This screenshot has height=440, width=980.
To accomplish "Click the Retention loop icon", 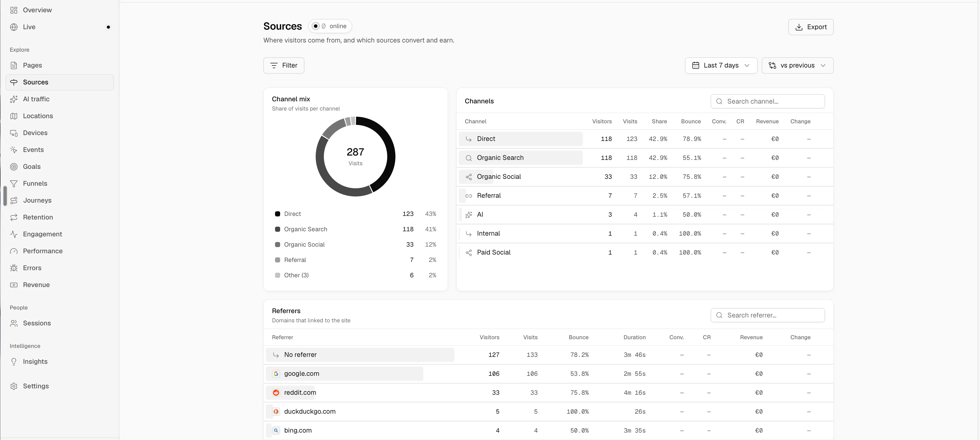I will [x=14, y=217].
